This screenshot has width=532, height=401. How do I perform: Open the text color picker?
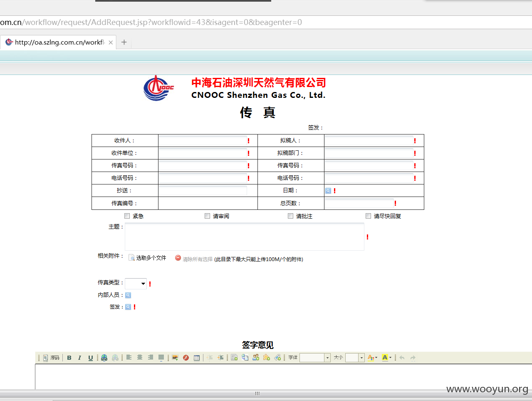[x=372, y=358]
